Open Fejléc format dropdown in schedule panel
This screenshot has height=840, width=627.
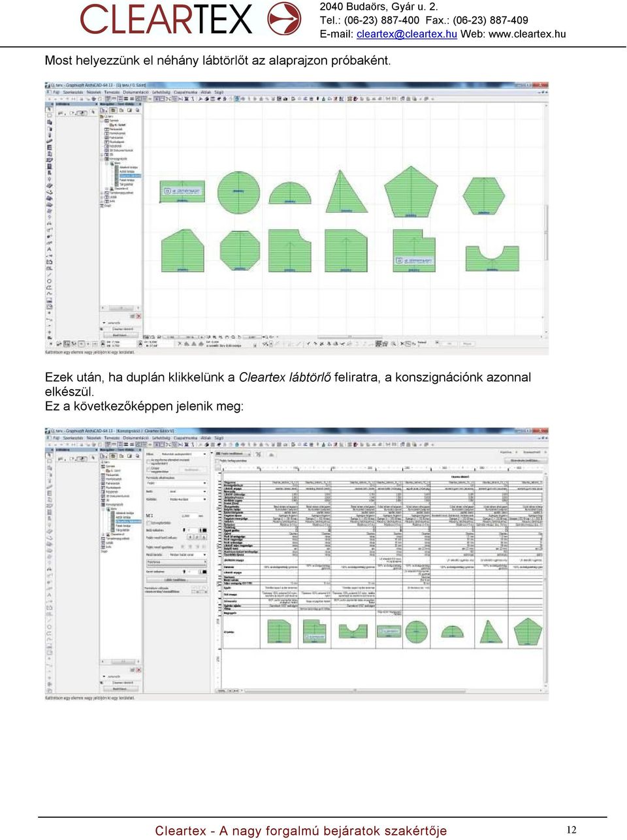click(176, 483)
